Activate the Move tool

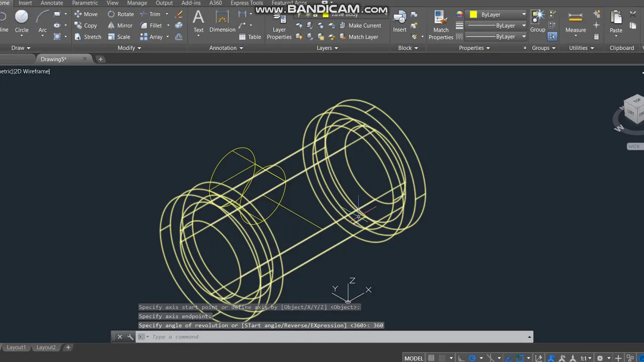point(86,14)
